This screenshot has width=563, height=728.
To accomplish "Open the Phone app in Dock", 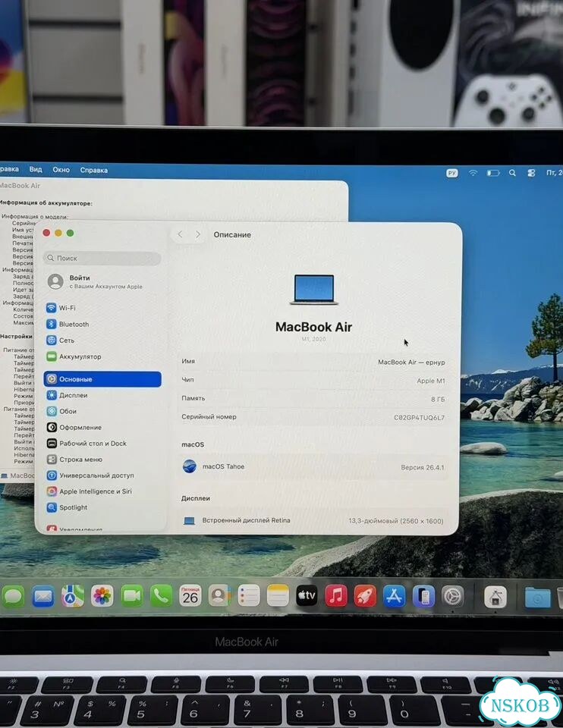I will 161,596.
